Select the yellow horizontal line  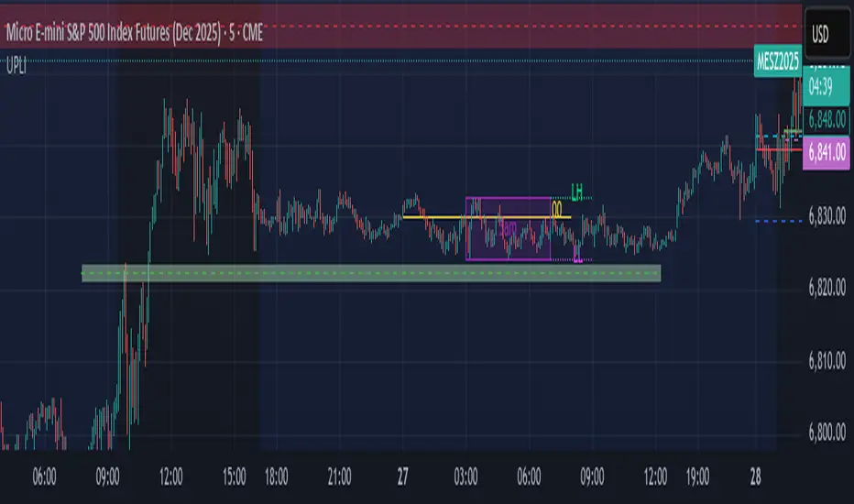pos(487,217)
